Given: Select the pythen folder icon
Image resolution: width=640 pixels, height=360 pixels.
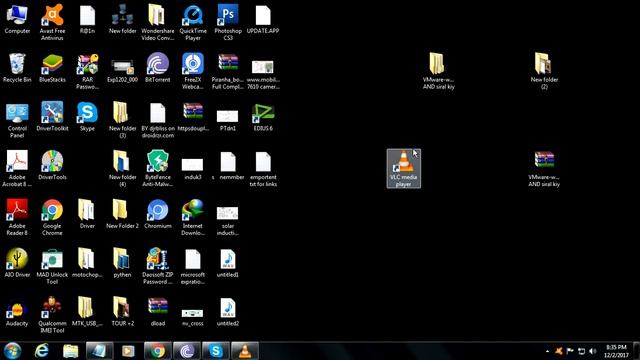Looking at the screenshot, I should pyautogui.click(x=122, y=262).
